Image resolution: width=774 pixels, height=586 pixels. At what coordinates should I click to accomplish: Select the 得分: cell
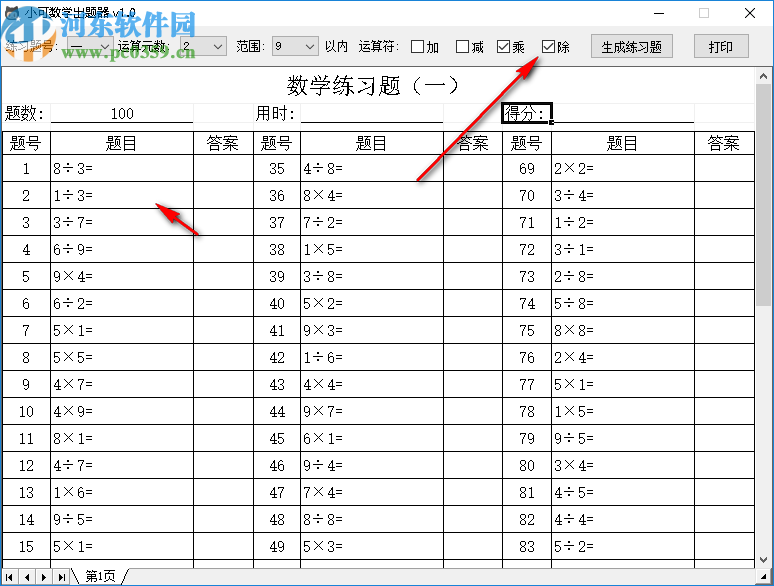tap(527, 113)
